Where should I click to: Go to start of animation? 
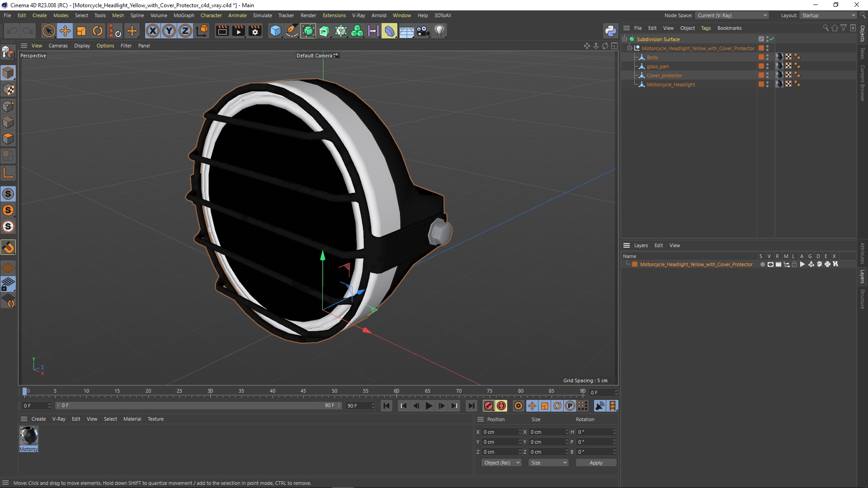tap(387, 406)
